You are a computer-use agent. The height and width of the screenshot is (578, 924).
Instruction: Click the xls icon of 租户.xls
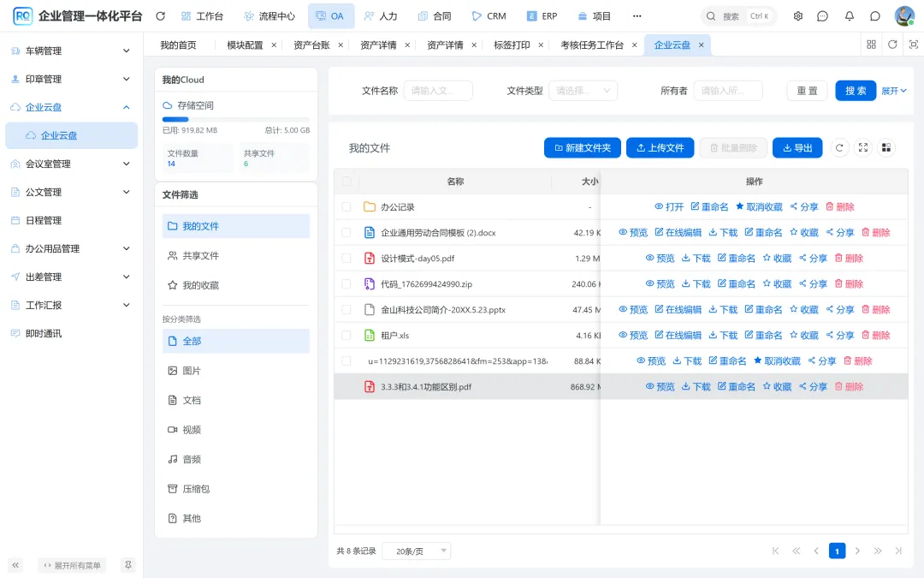(x=370, y=335)
